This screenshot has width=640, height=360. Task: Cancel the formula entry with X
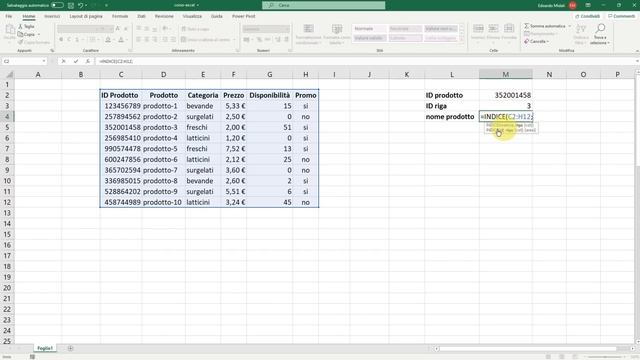(x=63, y=61)
